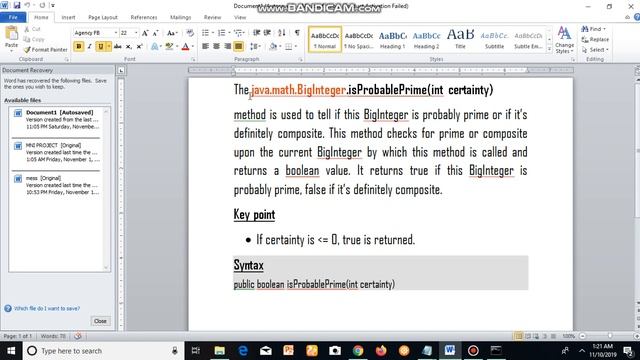
Task: Open File Explorer from taskbar
Action: 220,351
